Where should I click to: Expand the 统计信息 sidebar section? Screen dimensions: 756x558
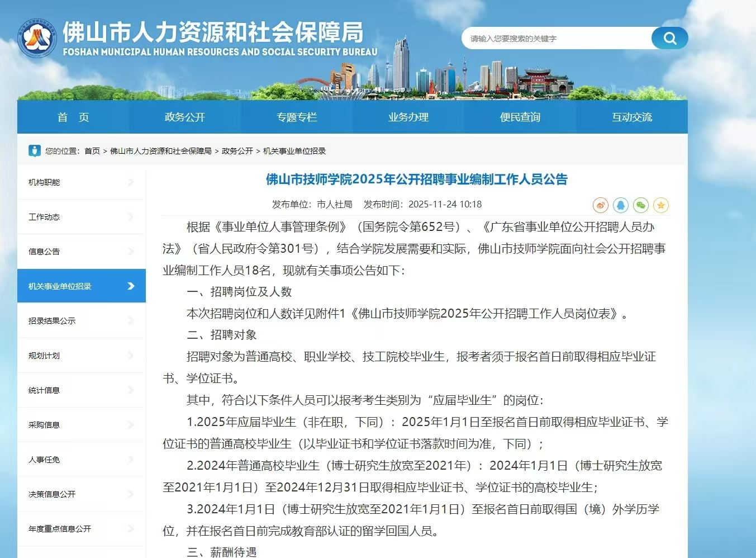(81, 390)
